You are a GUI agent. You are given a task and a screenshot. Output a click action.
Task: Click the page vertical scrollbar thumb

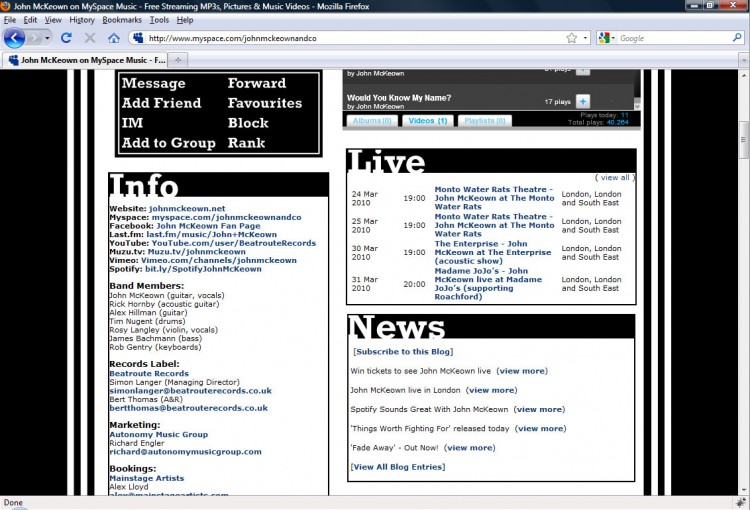(x=743, y=140)
